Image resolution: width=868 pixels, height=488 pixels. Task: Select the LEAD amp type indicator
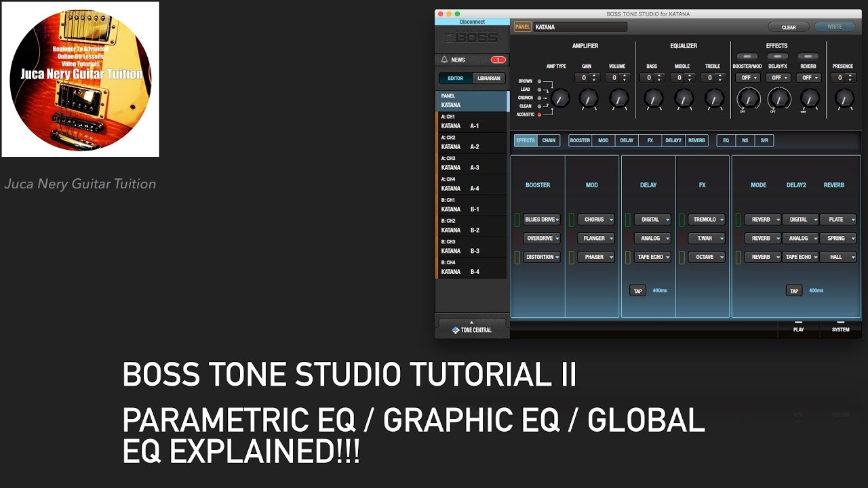(540, 89)
